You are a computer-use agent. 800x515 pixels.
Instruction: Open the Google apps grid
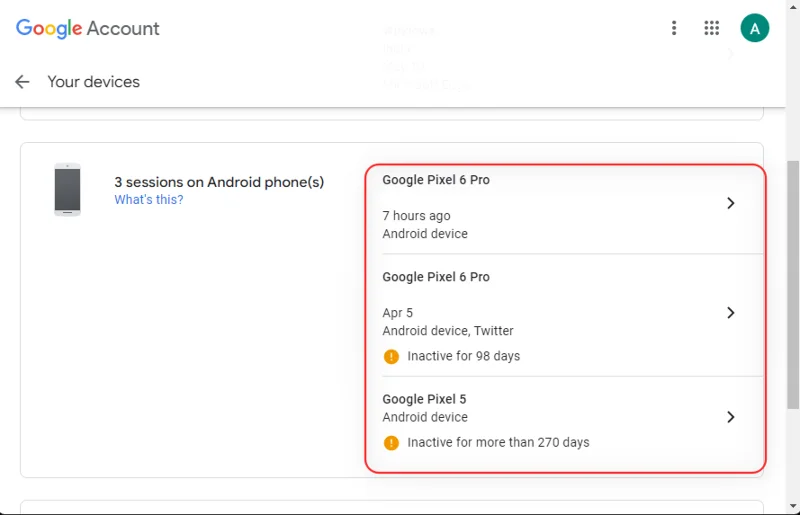coord(712,28)
